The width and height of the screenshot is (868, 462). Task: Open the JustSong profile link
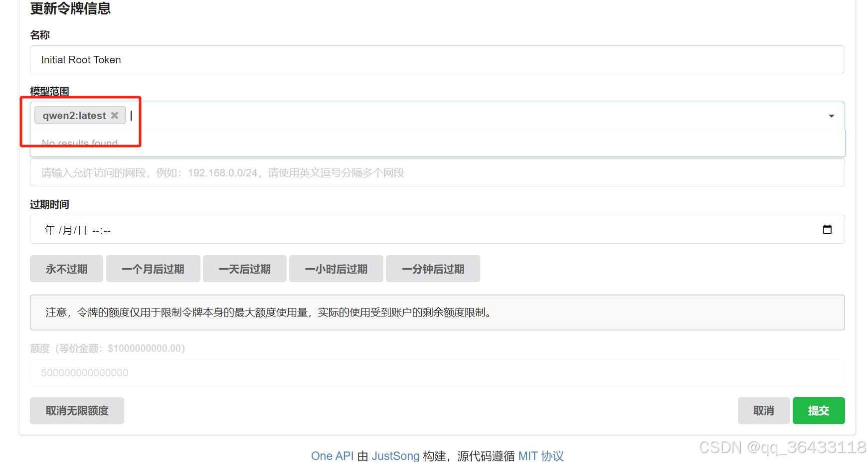click(395, 456)
